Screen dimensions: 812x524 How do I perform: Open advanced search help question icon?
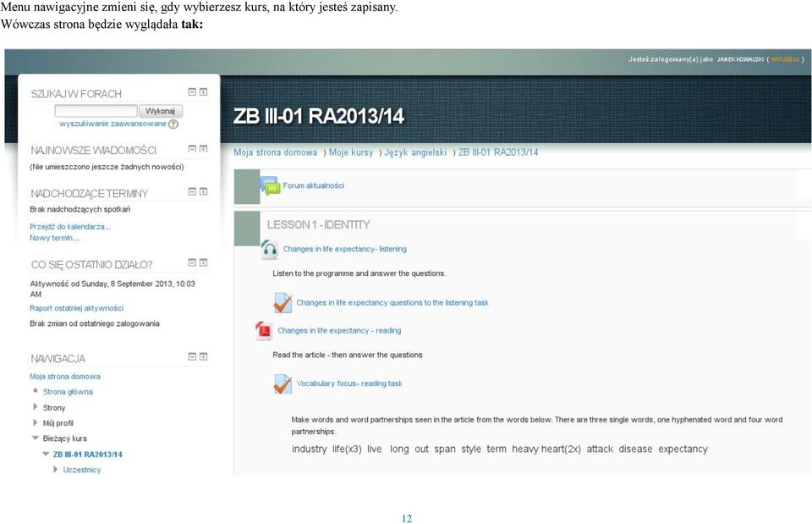click(x=173, y=124)
